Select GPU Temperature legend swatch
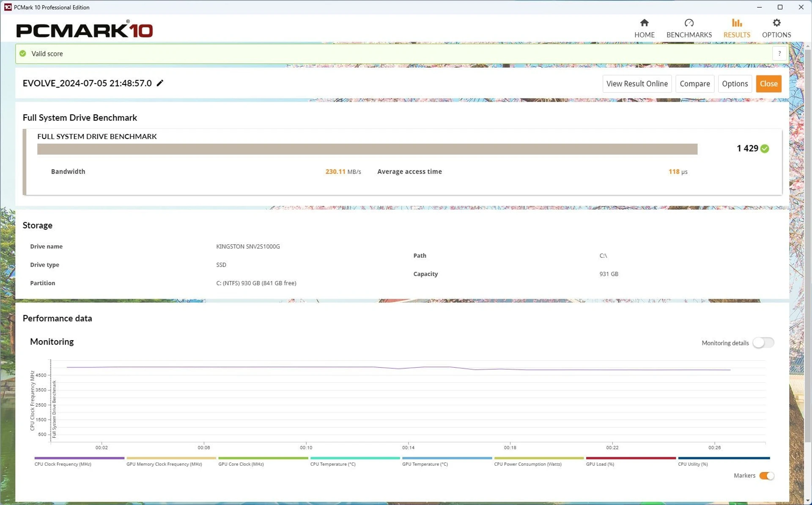Screen dimensions: 812x505 (447, 458)
